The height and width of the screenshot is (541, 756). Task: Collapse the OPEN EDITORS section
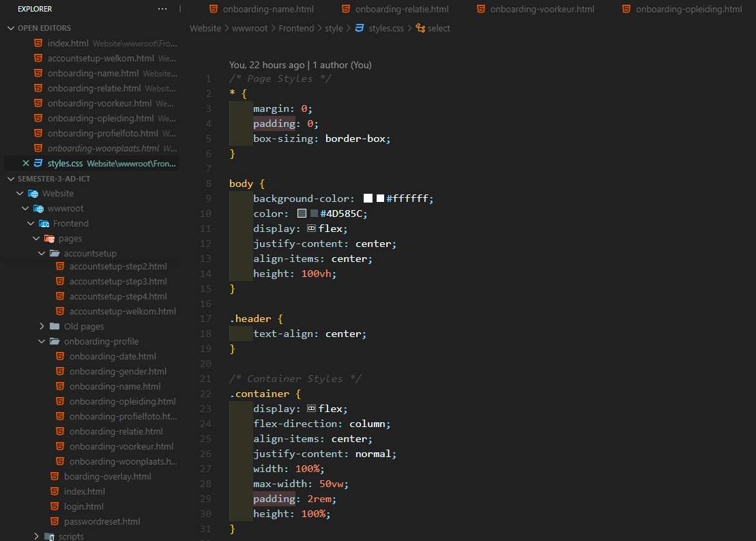point(10,28)
